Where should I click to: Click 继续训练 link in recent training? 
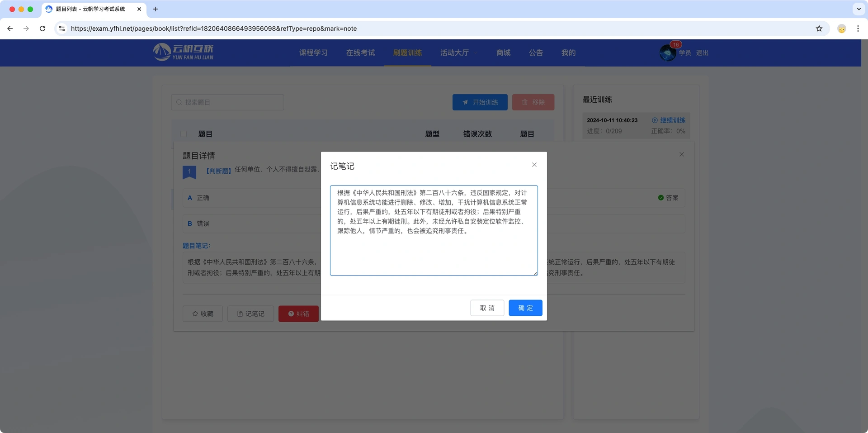click(669, 120)
